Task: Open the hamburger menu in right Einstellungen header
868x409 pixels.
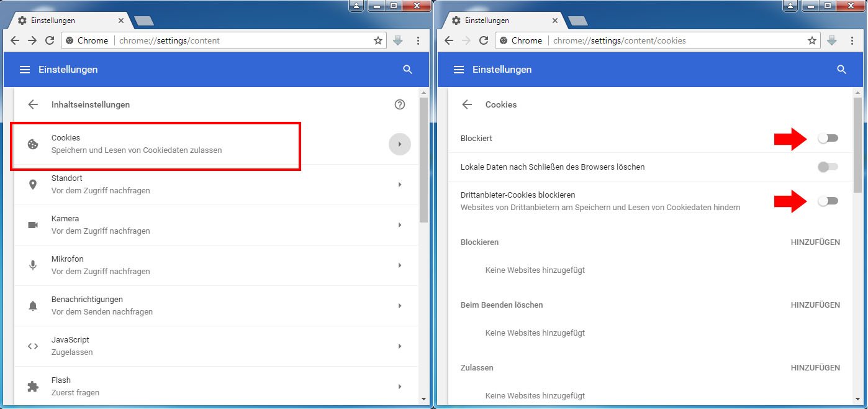Action: [x=459, y=70]
